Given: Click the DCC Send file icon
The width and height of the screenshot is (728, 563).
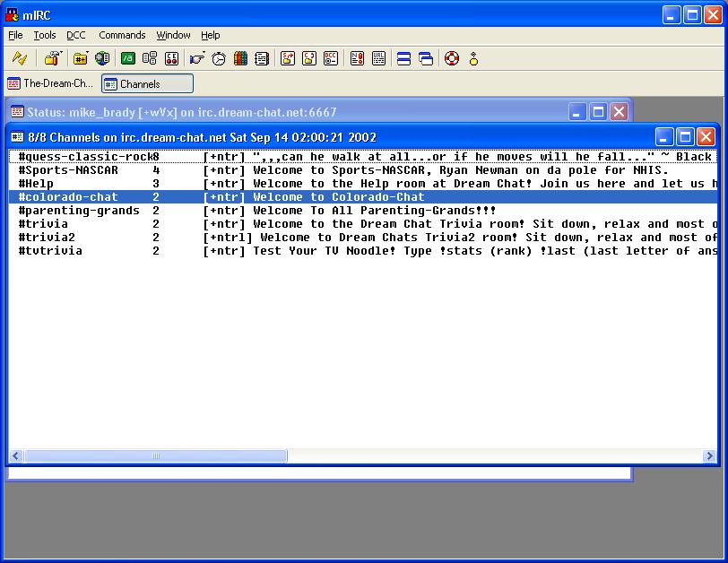Looking at the screenshot, I should click(288, 58).
